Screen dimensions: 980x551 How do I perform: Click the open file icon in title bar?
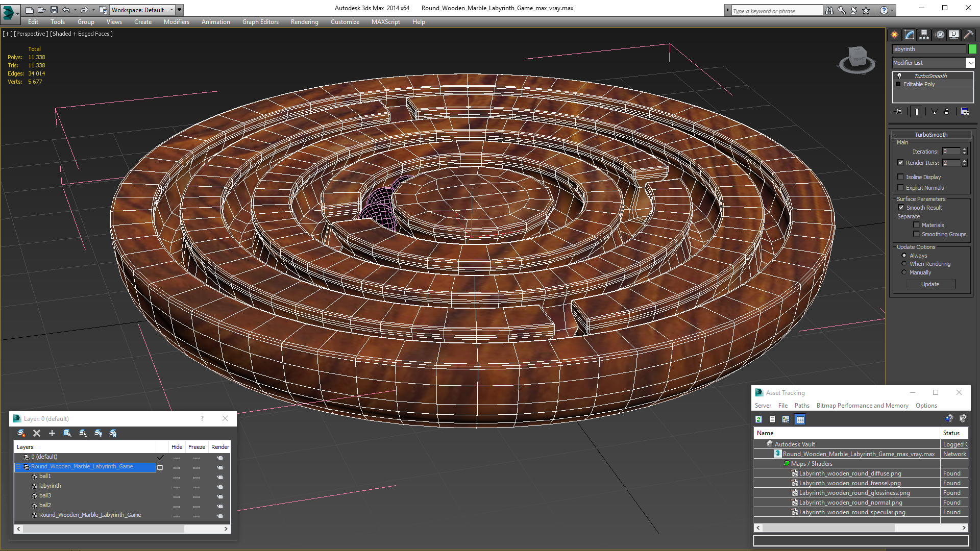coord(41,10)
